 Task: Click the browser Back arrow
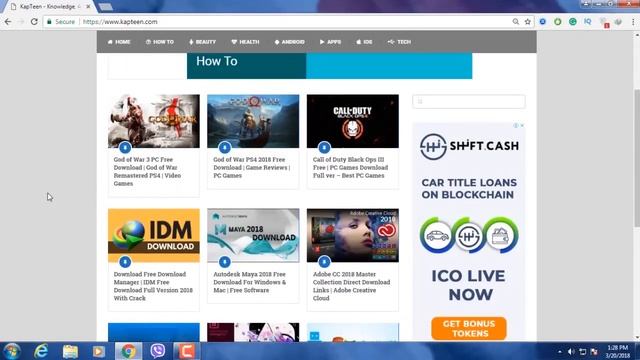click(8, 22)
